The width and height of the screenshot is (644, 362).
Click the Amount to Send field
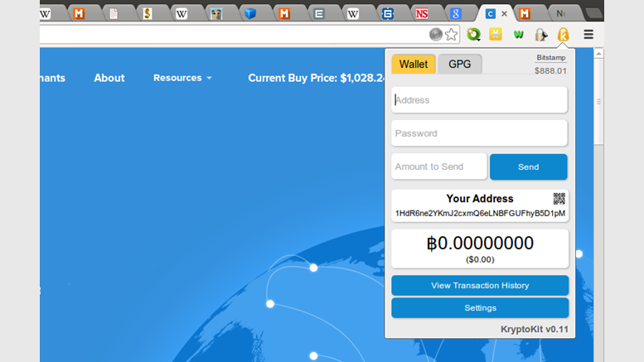click(439, 167)
